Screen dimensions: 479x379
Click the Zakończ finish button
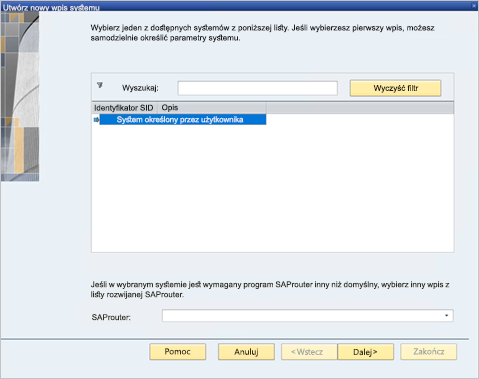(x=429, y=352)
